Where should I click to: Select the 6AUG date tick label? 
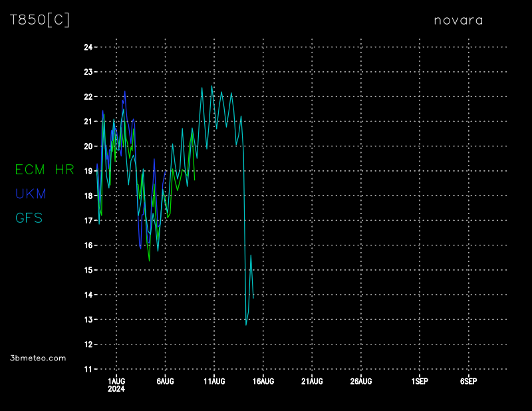coord(165,381)
